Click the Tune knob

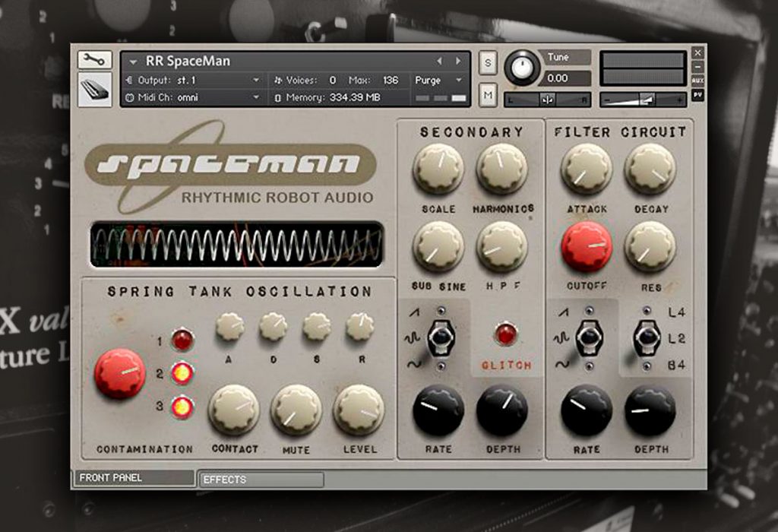[522, 67]
